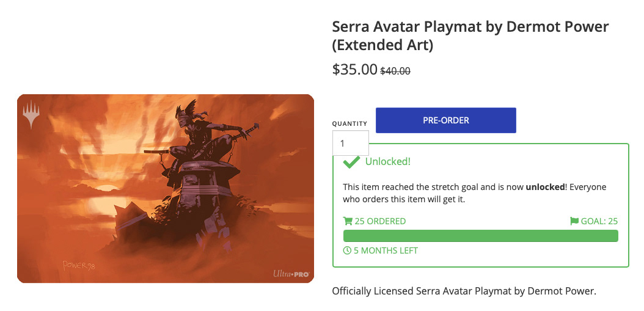Click the QUANTITY label

pyautogui.click(x=349, y=123)
